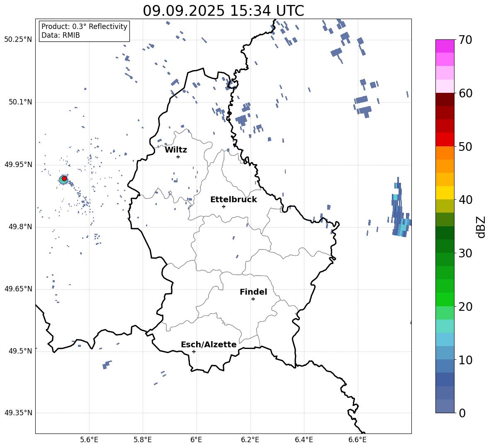The height and width of the screenshot is (448, 491).
Task: Click the 6.4°E longitude label
Action: 304,440
